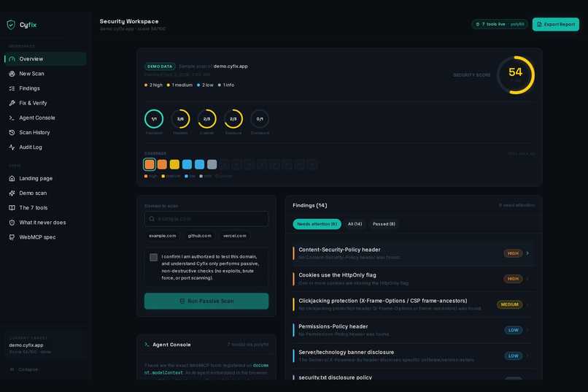Choose the vercel.com suggestion chip

click(235, 236)
